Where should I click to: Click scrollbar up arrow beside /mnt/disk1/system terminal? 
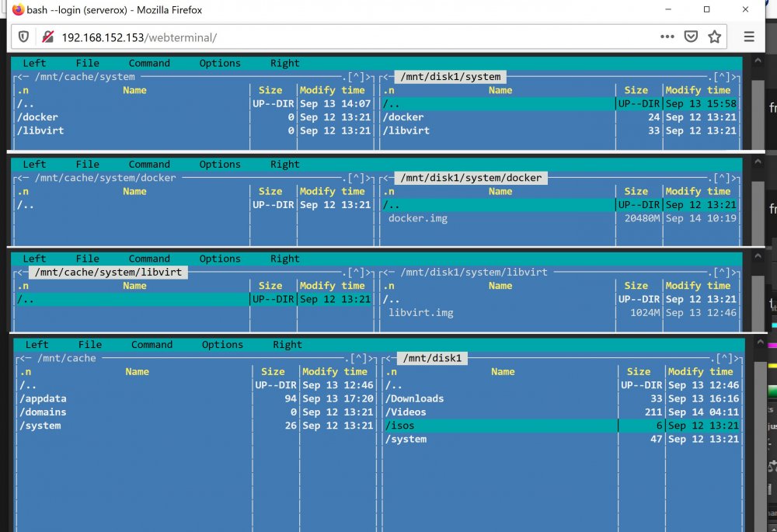coord(757,61)
